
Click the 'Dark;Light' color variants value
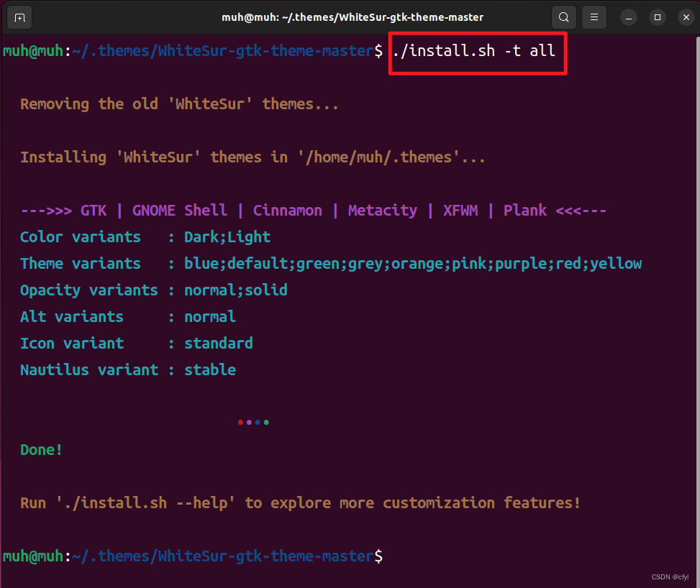pyautogui.click(x=227, y=237)
